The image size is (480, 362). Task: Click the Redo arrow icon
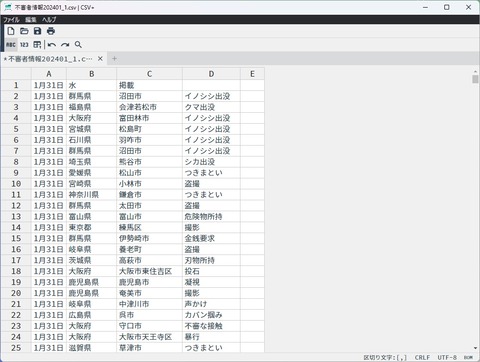[x=65, y=45]
